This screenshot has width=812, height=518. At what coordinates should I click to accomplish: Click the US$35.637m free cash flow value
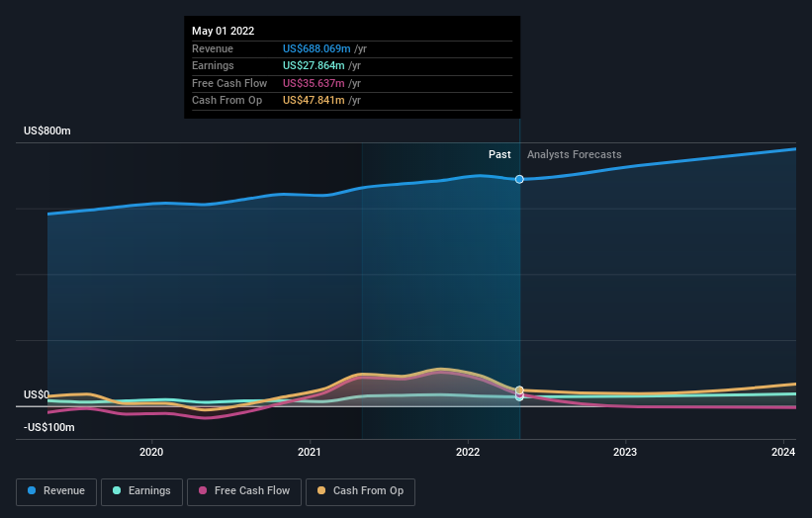tap(314, 83)
